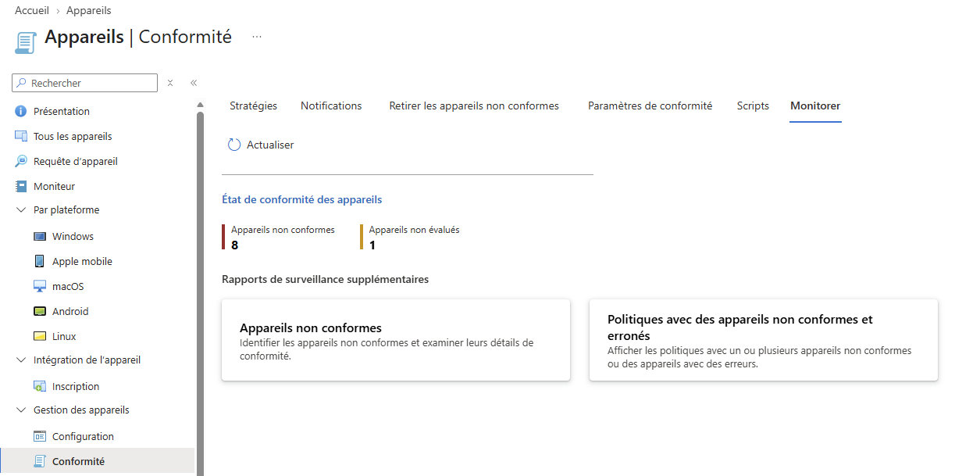Click the search magnifier icon

22,83
